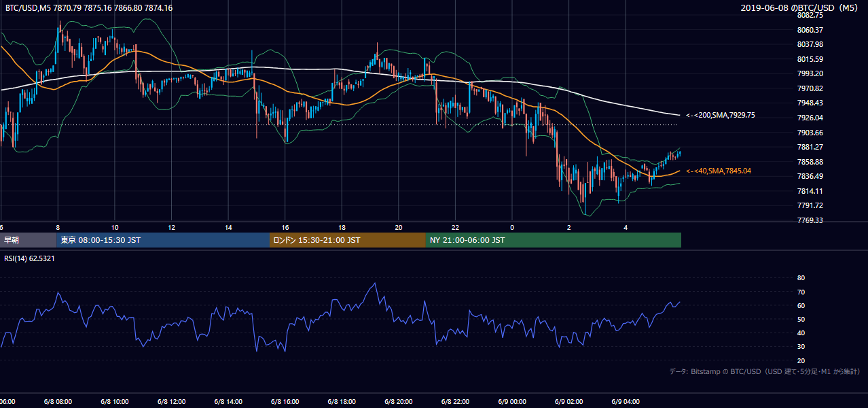The width and height of the screenshot is (868, 408).
Task: Click price axis label 7993.20
Action: pos(810,73)
